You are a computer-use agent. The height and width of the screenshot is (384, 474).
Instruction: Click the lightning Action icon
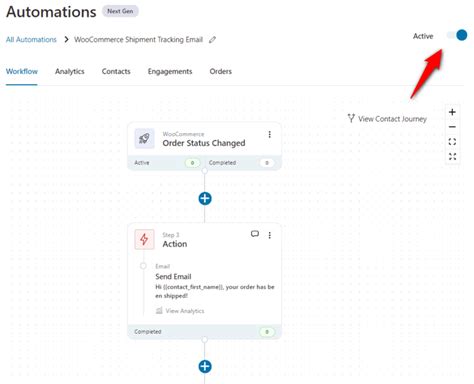point(144,239)
